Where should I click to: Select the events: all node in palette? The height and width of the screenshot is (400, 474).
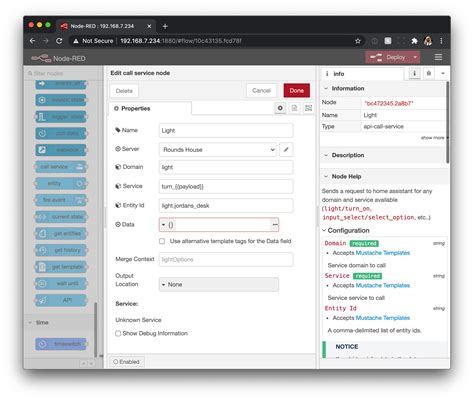coord(61,84)
